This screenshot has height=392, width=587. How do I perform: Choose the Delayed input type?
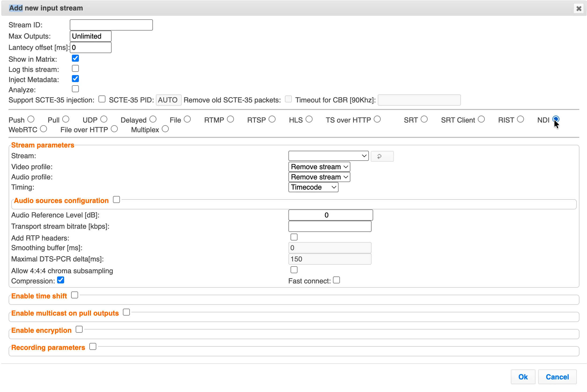pyautogui.click(x=153, y=119)
